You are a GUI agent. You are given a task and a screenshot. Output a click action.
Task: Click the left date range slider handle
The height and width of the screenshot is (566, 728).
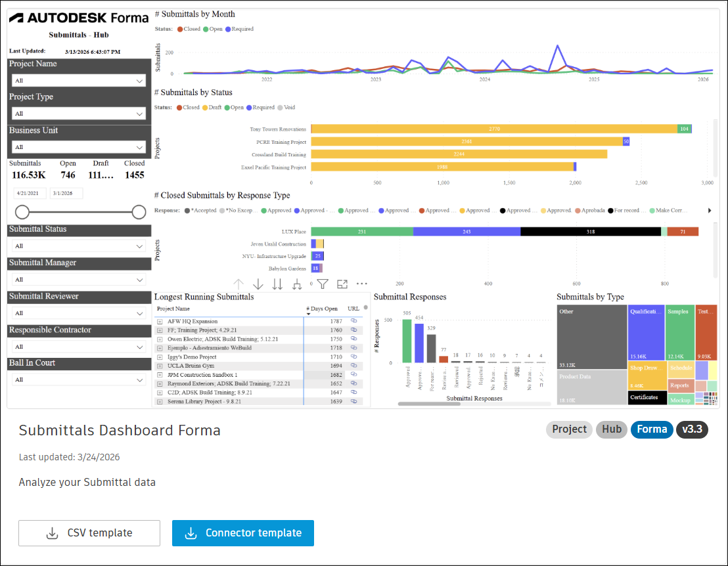22,212
